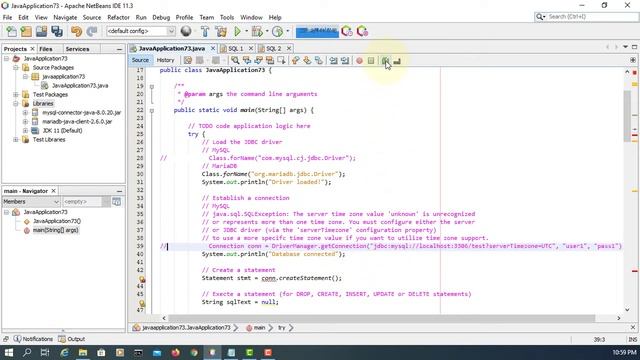
Task: Click the Next Bookmark icon
Action: click(307, 60)
